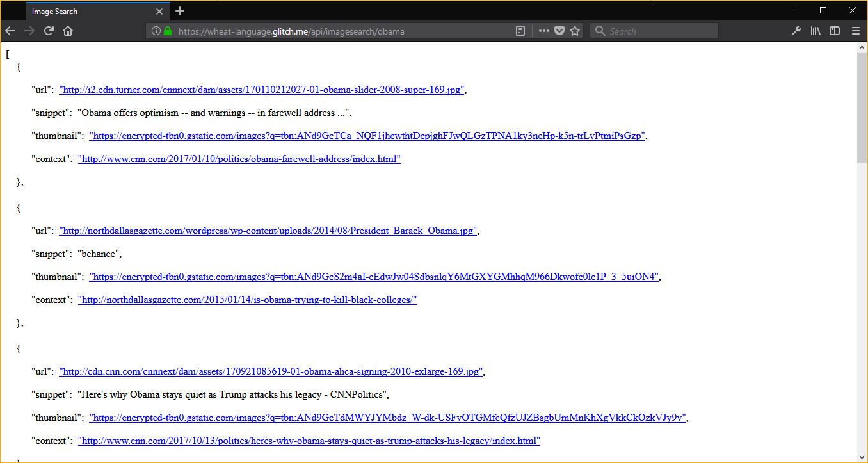This screenshot has width=868, height=463.
Task: Save page to Pocket
Action: tap(559, 31)
